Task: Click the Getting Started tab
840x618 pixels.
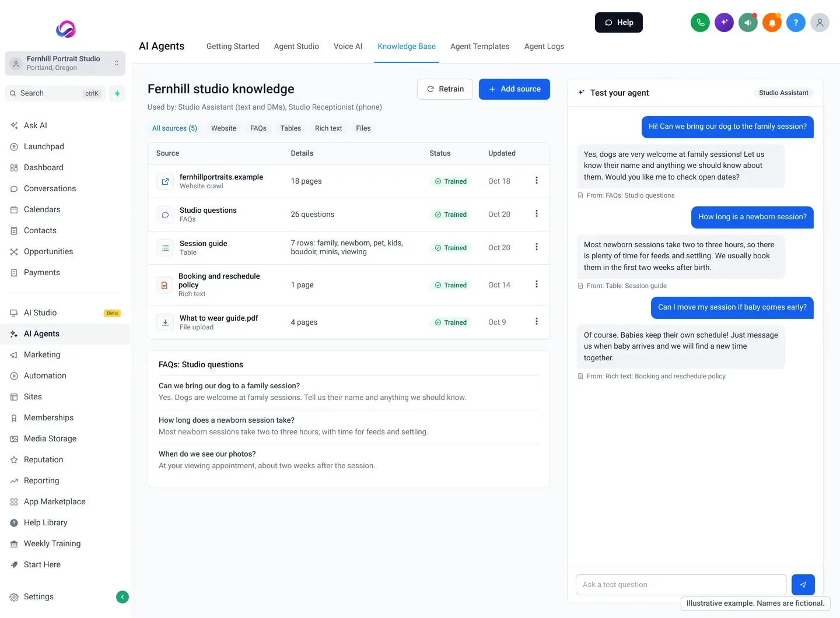Action: point(233,47)
